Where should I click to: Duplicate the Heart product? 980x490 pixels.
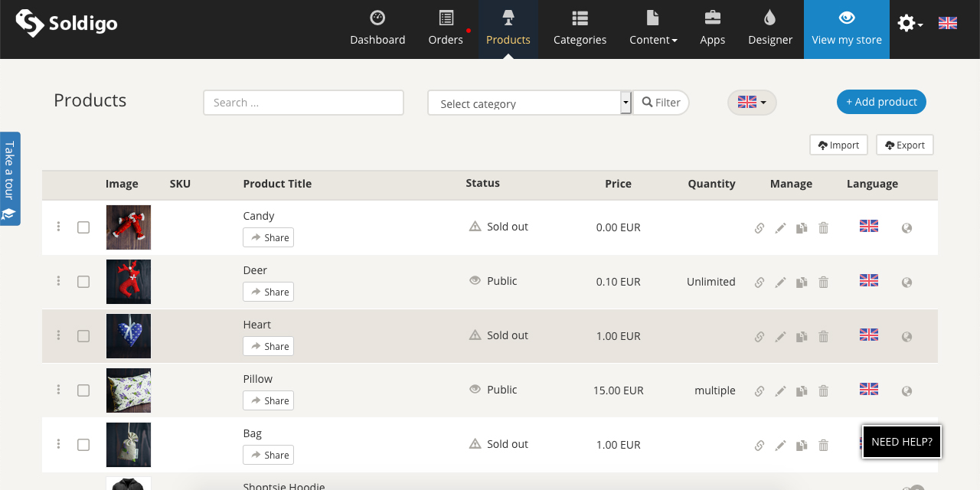[x=802, y=337]
